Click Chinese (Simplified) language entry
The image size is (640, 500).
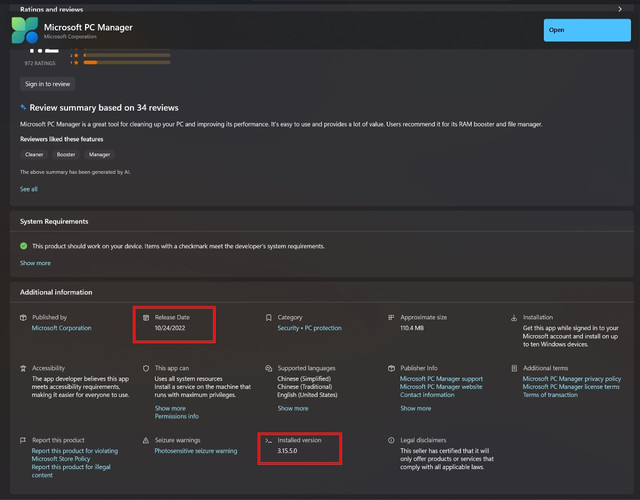[304, 379]
